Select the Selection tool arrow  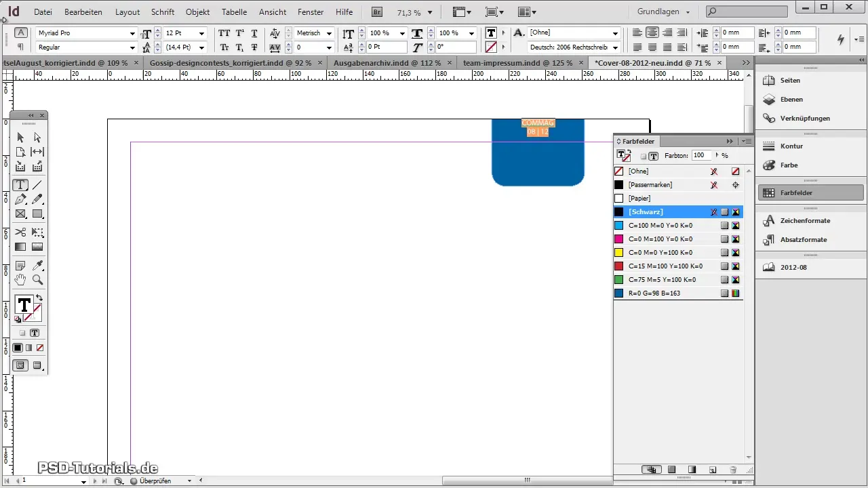click(x=20, y=138)
